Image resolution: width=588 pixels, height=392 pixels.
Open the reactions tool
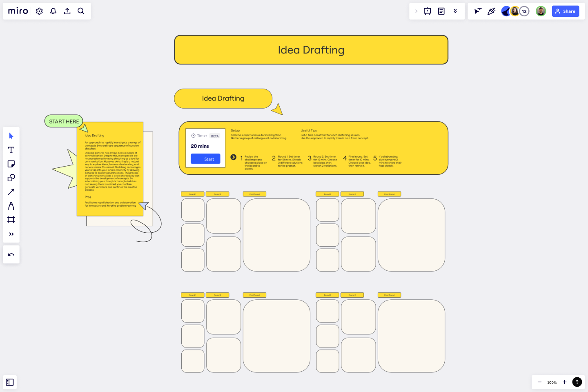(491, 11)
